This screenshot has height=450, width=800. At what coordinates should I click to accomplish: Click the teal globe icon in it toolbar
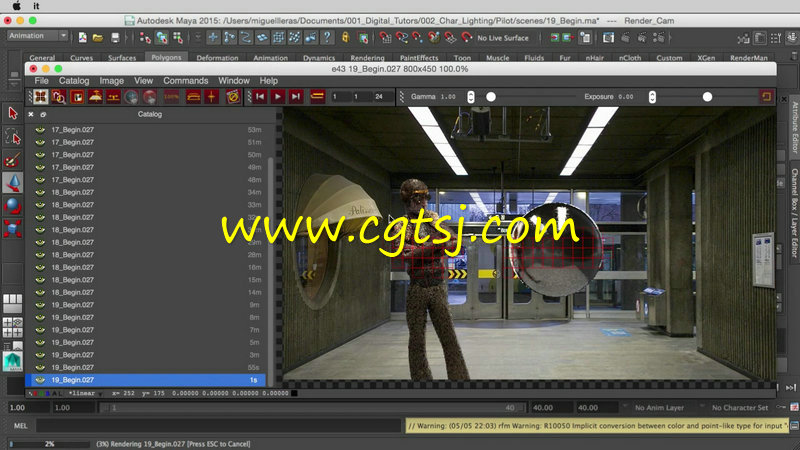(131, 96)
